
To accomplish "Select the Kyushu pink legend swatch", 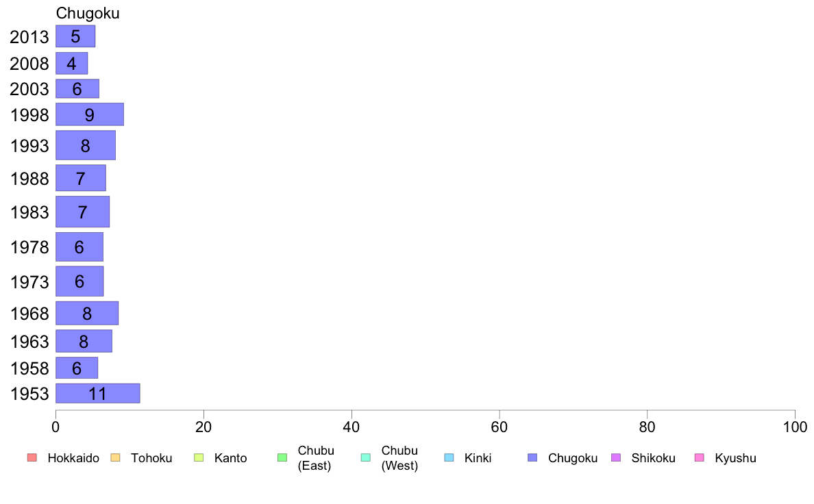I will click(700, 458).
